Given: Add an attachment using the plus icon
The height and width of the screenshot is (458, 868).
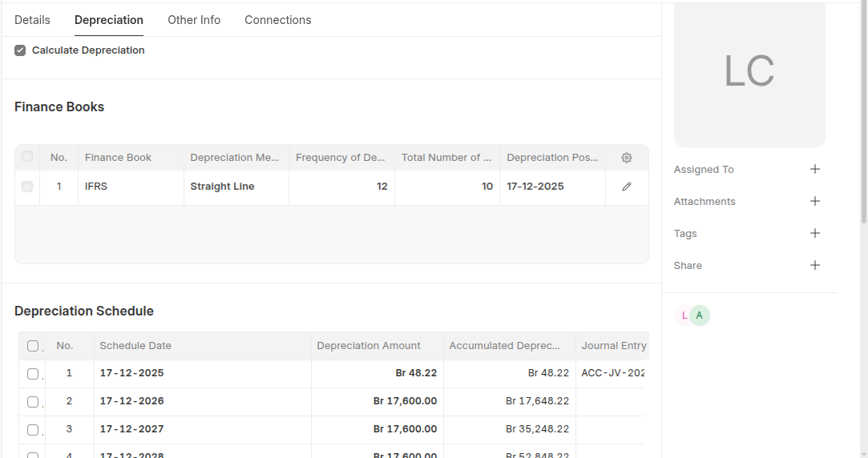Looking at the screenshot, I should [815, 201].
